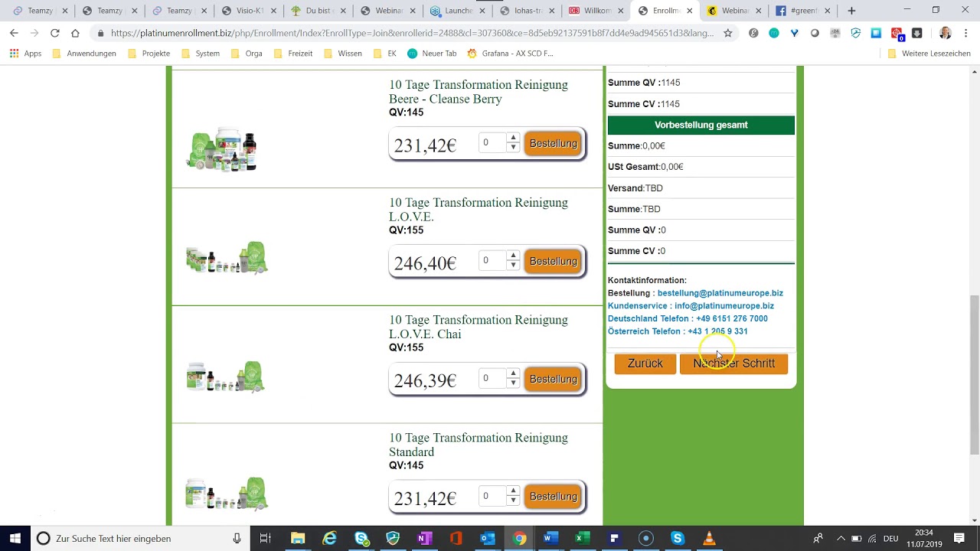The height and width of the screenshot is (551, 980).
Task: Open Chrome three-dot menu
Action: (966, 33)
